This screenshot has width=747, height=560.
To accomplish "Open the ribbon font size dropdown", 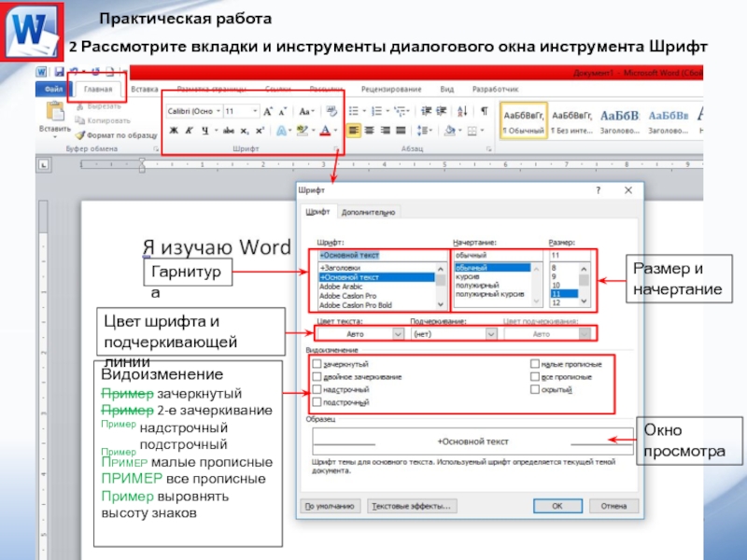I will click(x=255, y=110).
